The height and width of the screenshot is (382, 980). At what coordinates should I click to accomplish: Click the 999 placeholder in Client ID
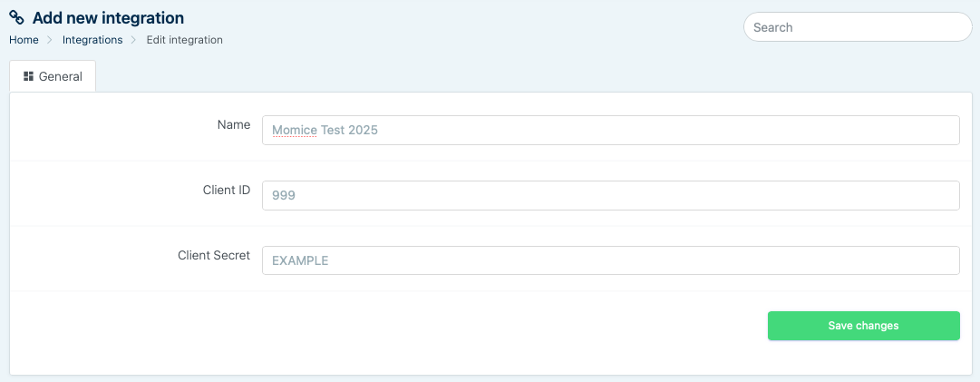pos(284,195)
